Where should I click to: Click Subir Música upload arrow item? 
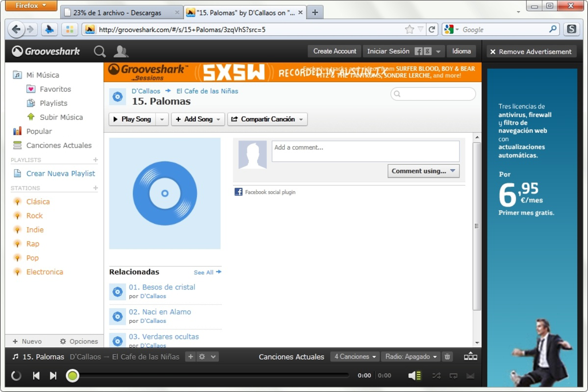pyautogui.click(x=55, y=117)
